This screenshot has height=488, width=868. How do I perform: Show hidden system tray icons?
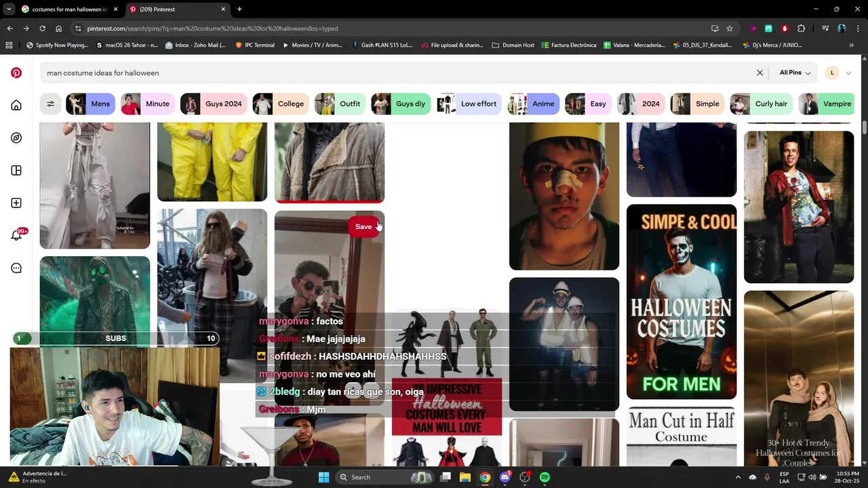coord(738,477)
